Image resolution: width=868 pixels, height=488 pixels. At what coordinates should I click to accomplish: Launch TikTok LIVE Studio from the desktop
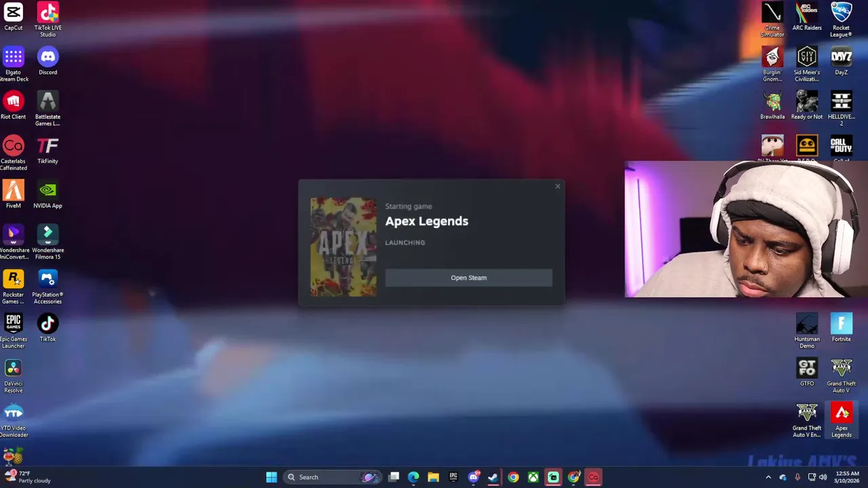(x=47, y=20)
